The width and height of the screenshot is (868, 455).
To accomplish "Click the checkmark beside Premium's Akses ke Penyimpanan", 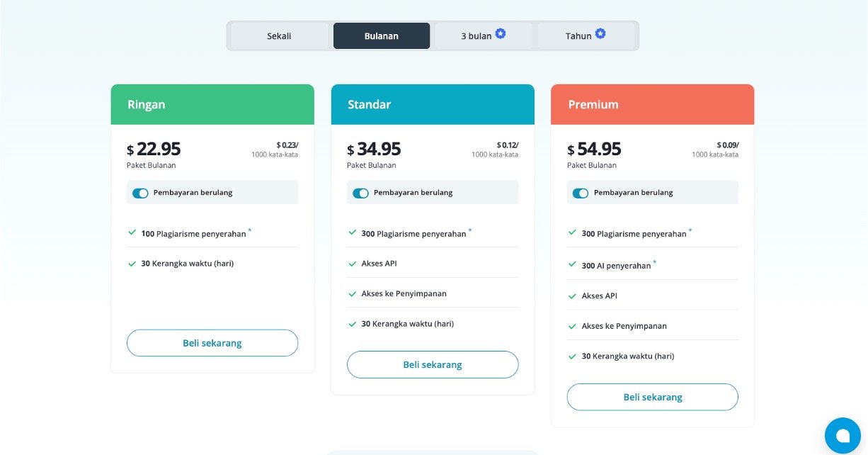I will (x=573, y=326).
